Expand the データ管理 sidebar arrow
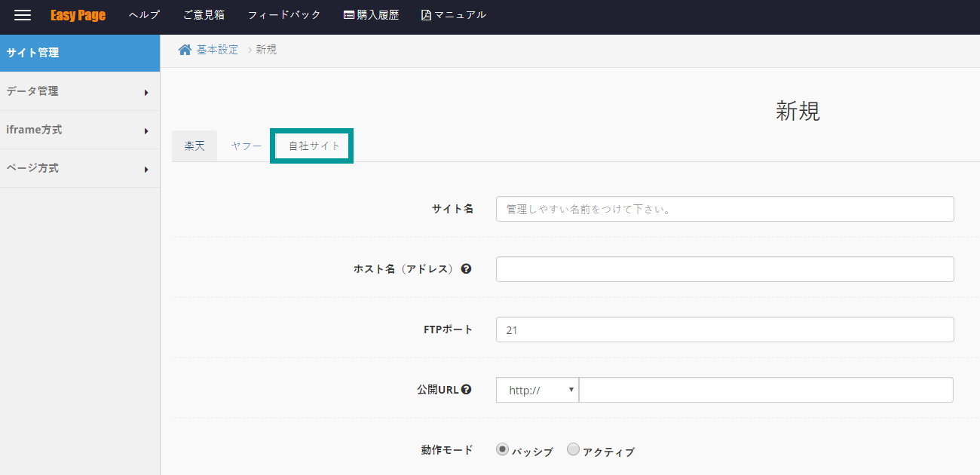 146,93
